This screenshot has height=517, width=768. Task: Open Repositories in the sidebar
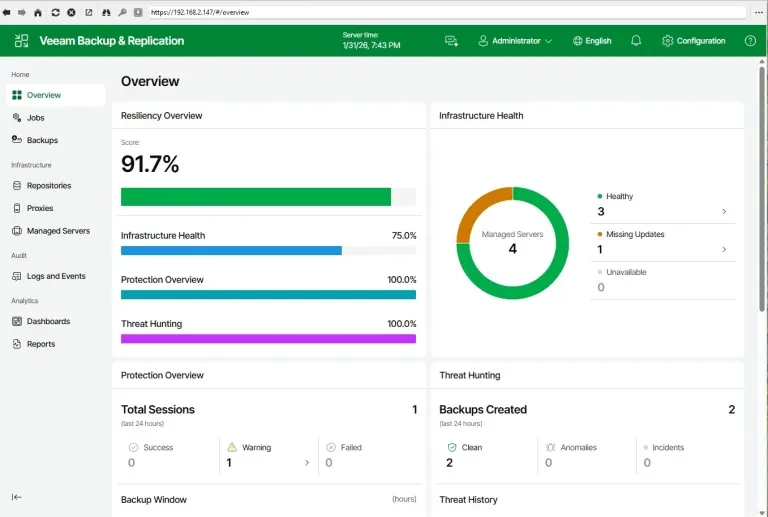click(48, 186)
